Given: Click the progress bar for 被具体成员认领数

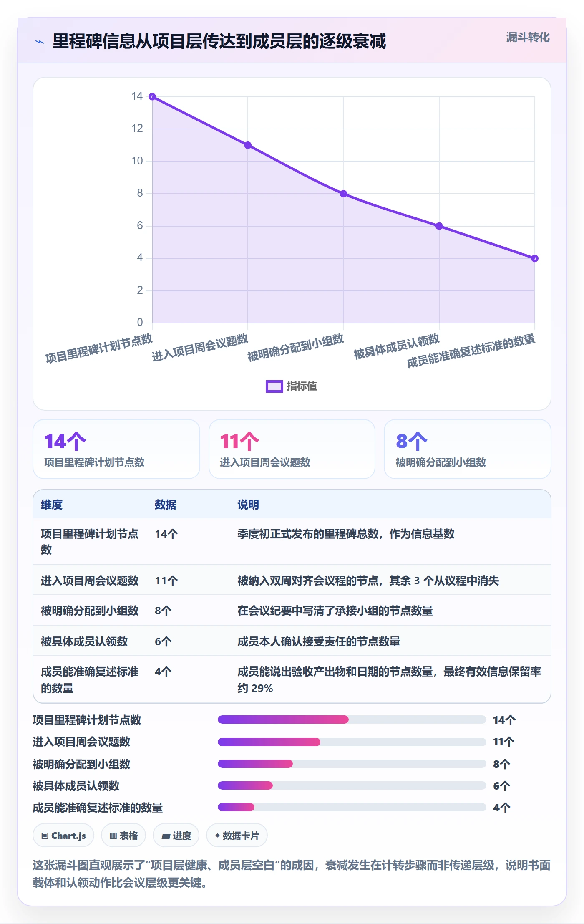Looking at the screenshot, I should [x=352, y=785].
